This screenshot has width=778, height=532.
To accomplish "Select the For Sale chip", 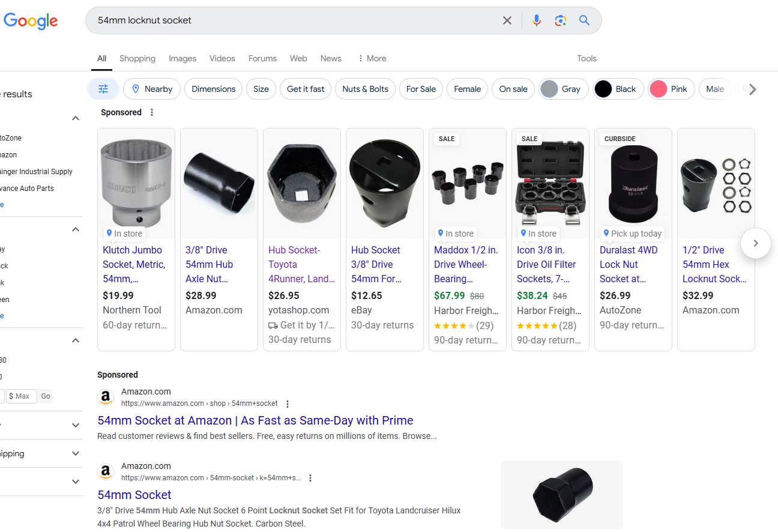I will coord(421,89).
